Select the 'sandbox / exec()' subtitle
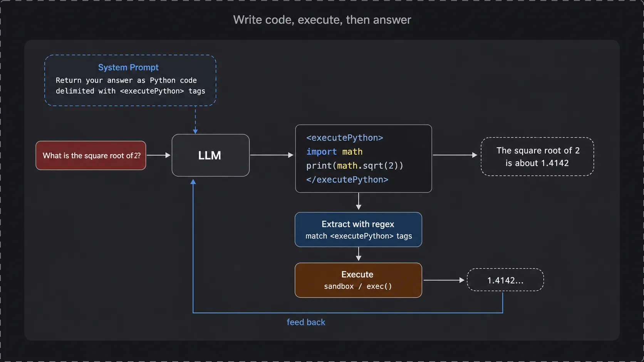 point(358,286)
